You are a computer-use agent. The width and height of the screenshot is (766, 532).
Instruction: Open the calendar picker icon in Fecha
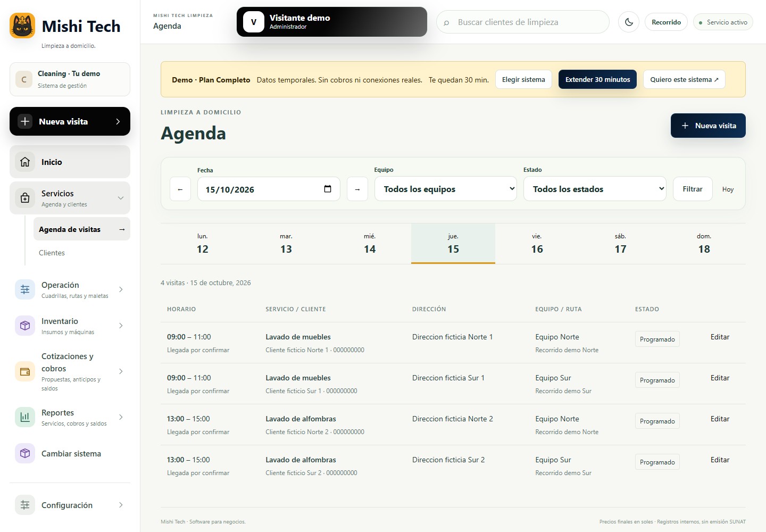coord(328,189)
